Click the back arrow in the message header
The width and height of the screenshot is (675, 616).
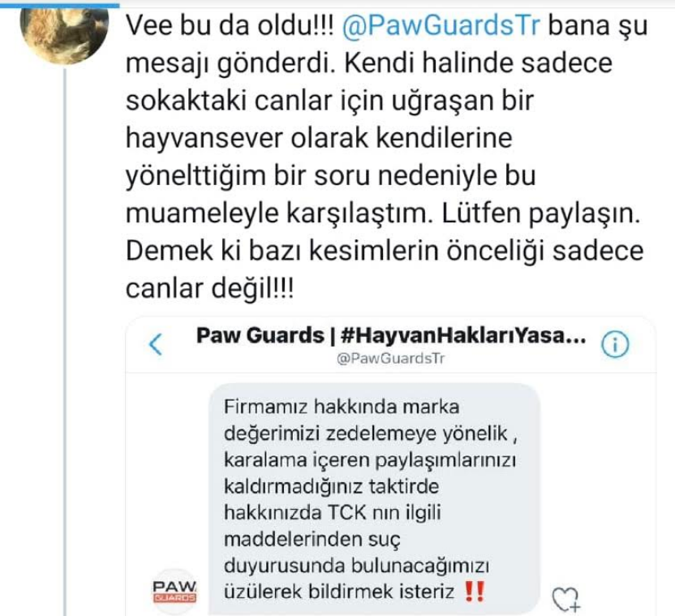click(x=156, y=344)
